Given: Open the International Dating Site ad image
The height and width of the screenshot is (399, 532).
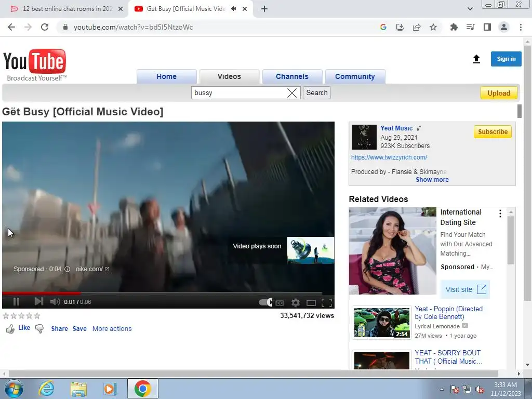Looking at the screenshot, I should [x=393, y=251].
